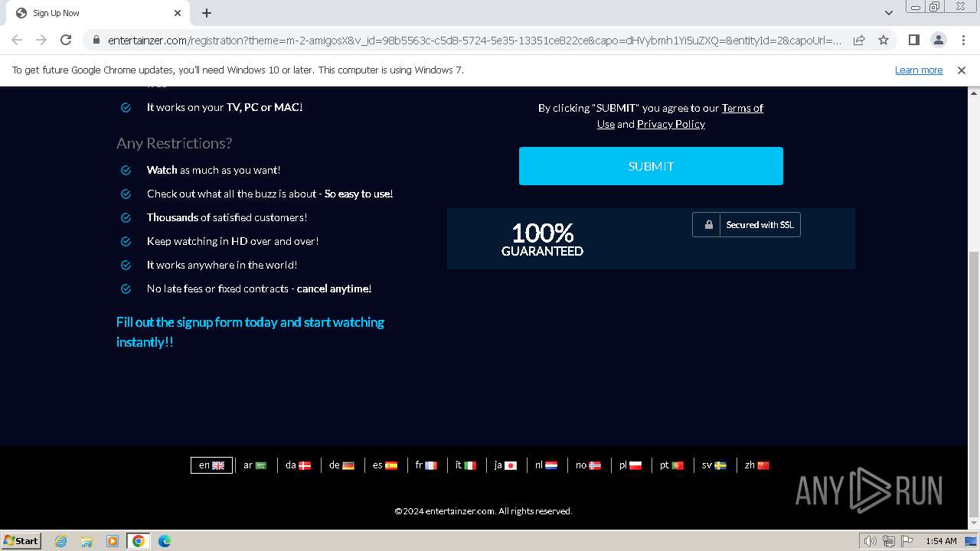Click the Secured with SSL badge
The image size is (980, 551).
click(x=746, y=225)
